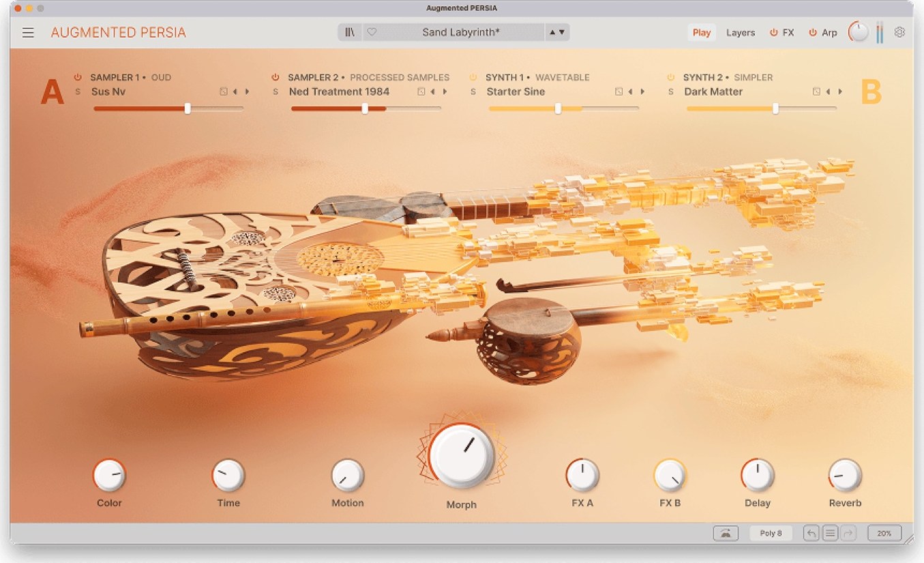
Task: Click the Dark Matter source name
Action: pos(713,91)
